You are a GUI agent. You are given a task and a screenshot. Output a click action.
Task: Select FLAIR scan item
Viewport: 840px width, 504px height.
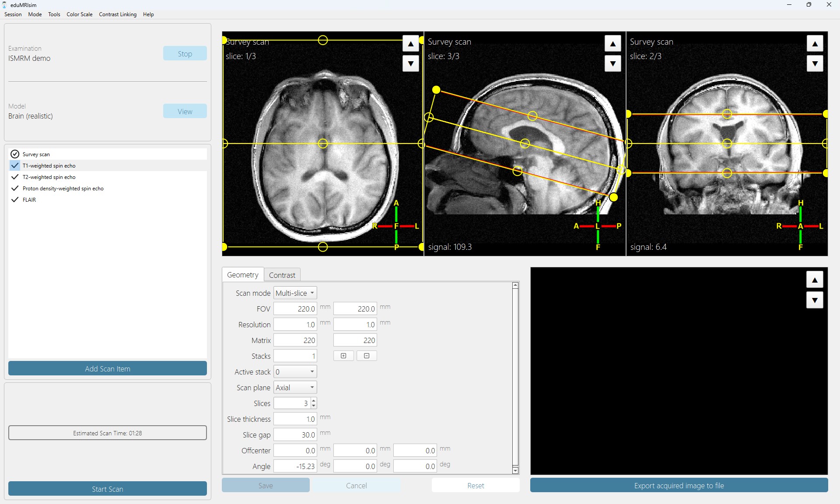click(x=108, y=199)
